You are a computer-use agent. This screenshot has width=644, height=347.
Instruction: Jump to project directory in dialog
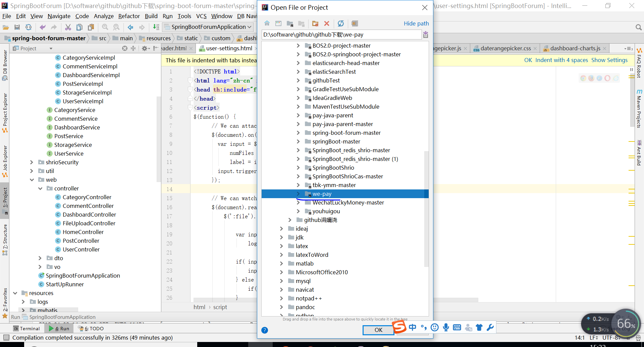point(290,23)
